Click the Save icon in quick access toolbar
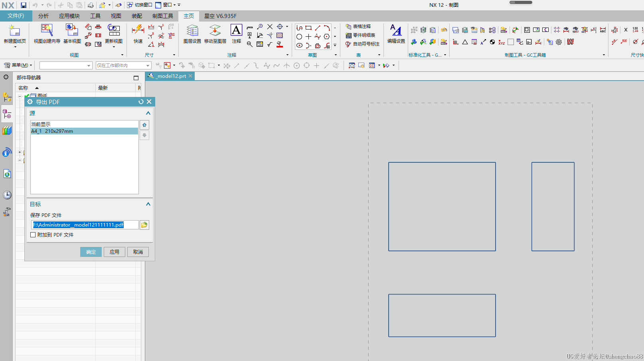This screenshot has width=644, height=361. tap(24, 5)
